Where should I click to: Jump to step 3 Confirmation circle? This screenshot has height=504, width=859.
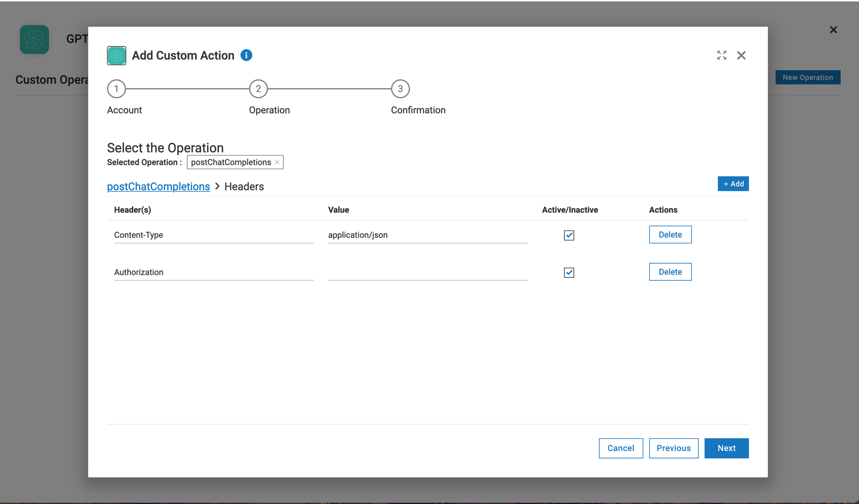[400, 89]
